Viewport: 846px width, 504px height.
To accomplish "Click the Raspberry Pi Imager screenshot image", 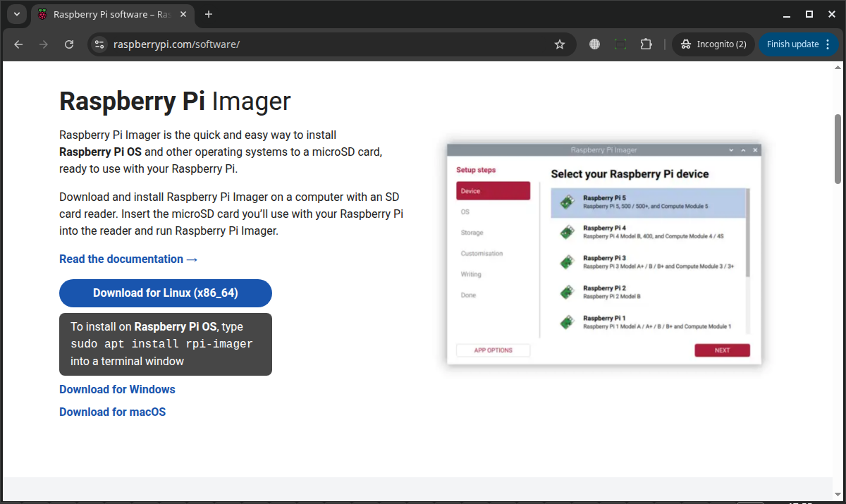I will tap(604, 254).
